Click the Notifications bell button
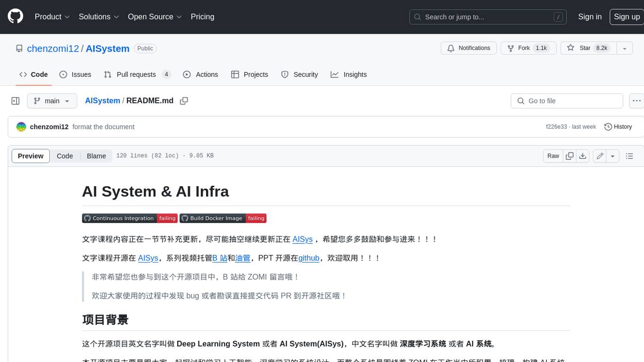This screenshot has width=644, height=362. tap(469, 48)
